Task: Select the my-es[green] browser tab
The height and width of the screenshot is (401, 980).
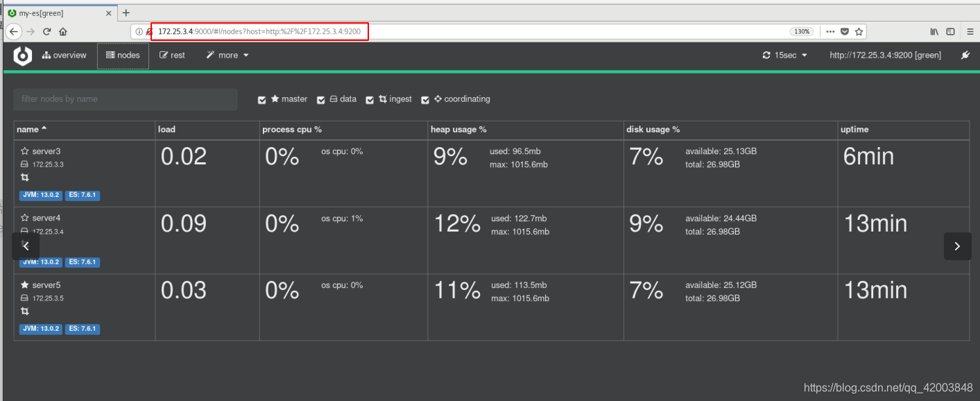Action: (x=62, y=12)
